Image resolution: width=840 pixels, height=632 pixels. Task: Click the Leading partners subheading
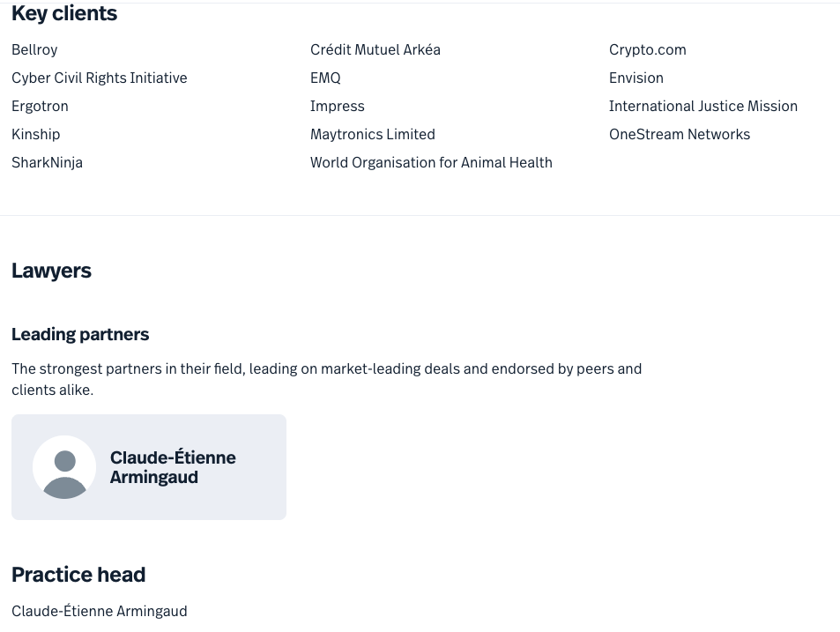click(x=80, y=334)
